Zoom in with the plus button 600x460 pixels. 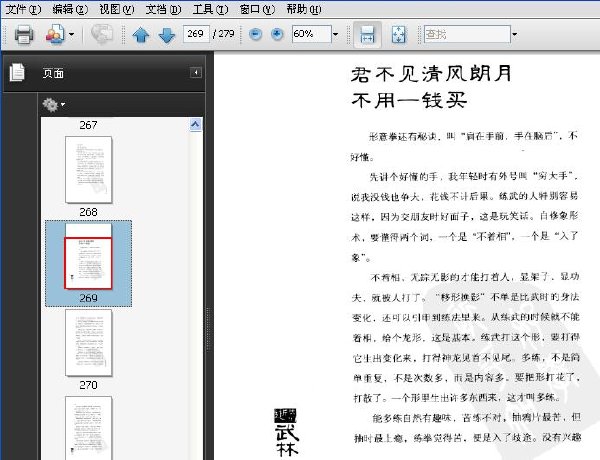277,34
